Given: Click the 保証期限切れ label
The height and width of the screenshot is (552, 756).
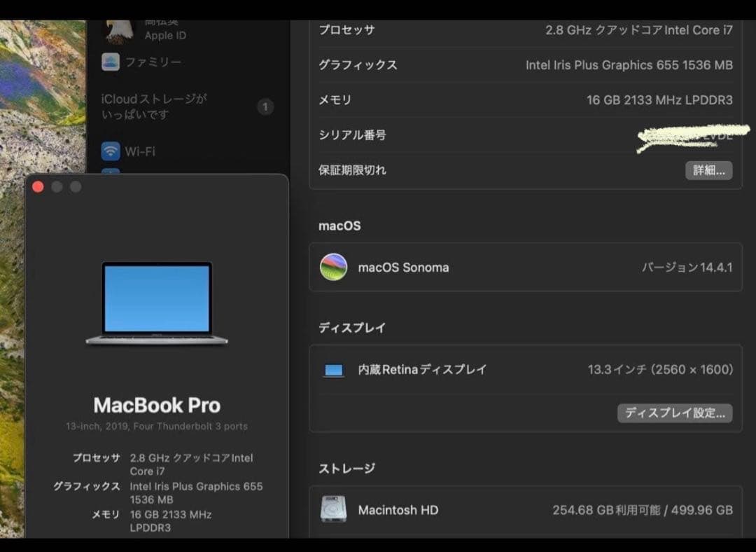Looking at the screenshot, I should pyautogui.click(x=352, y=170).
